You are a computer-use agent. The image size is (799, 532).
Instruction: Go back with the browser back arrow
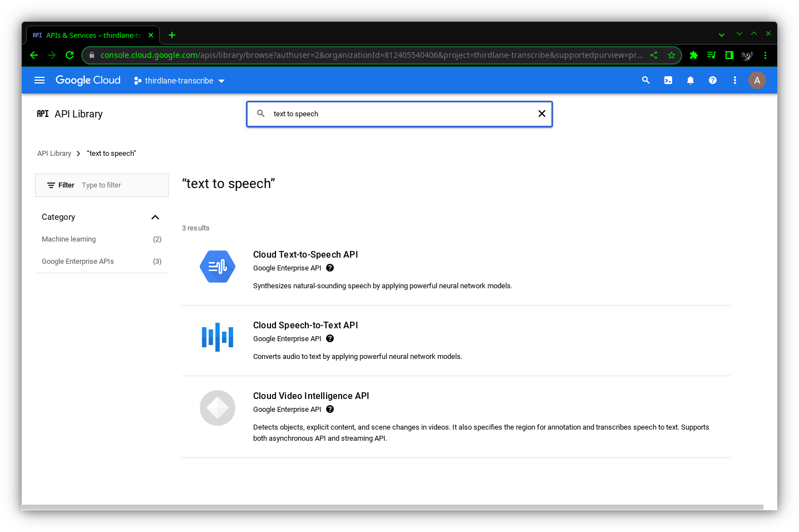coord(34,55)
